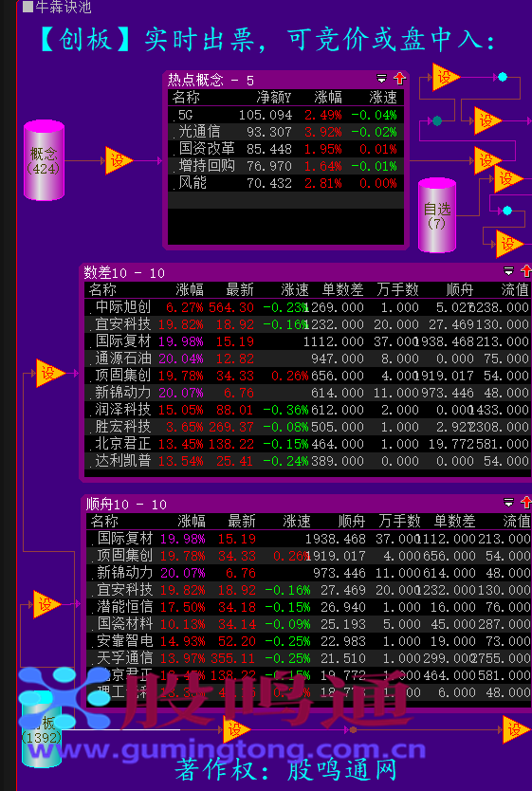The image size is (532, 791).
Task: Sort 热点概念 by 涨速 column header
Action: click(383, 97)
